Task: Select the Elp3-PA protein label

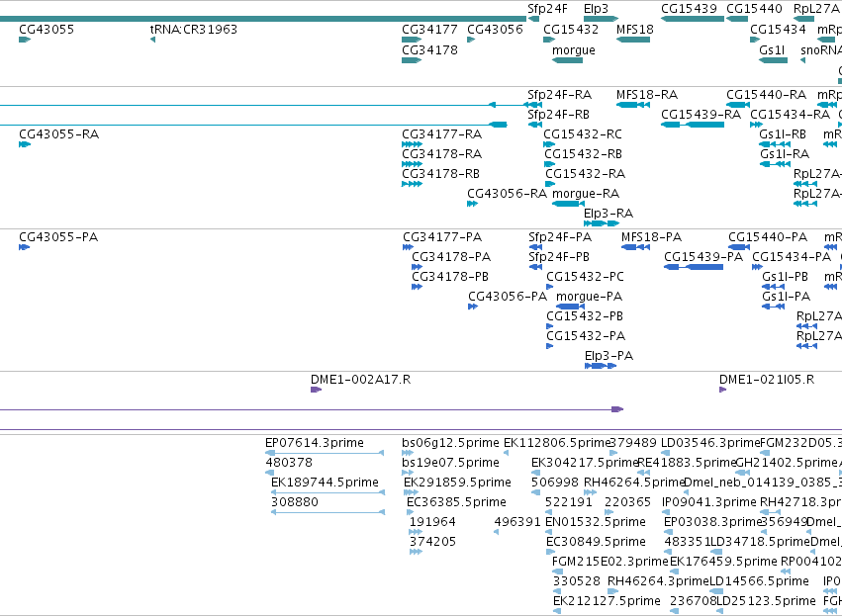Action: coord(608,356)
